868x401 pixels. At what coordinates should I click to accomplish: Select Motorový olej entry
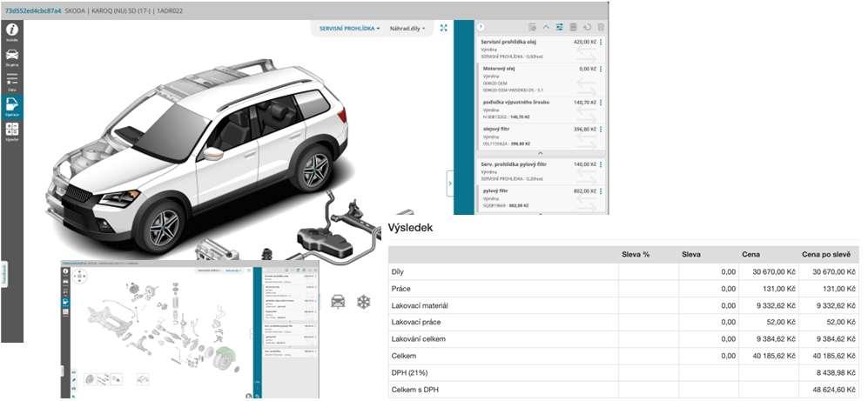coord(541,79)
